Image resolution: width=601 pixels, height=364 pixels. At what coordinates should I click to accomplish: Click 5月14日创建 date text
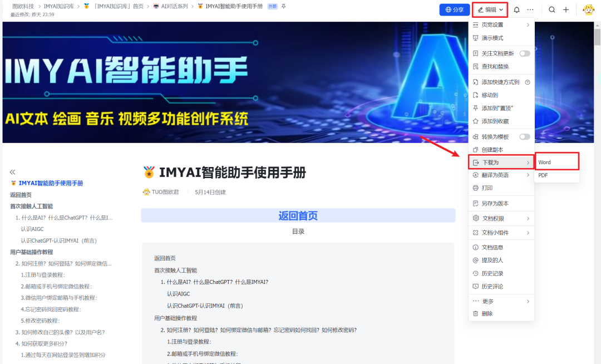pos(210,193)
